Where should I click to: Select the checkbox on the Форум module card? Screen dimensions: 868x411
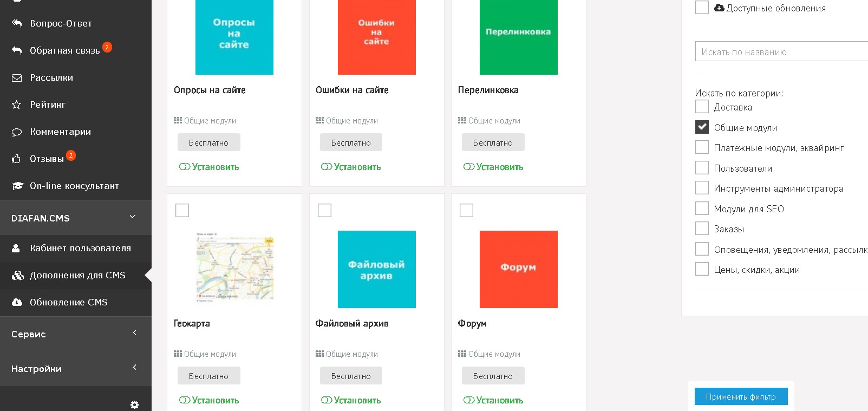[466, 210]
